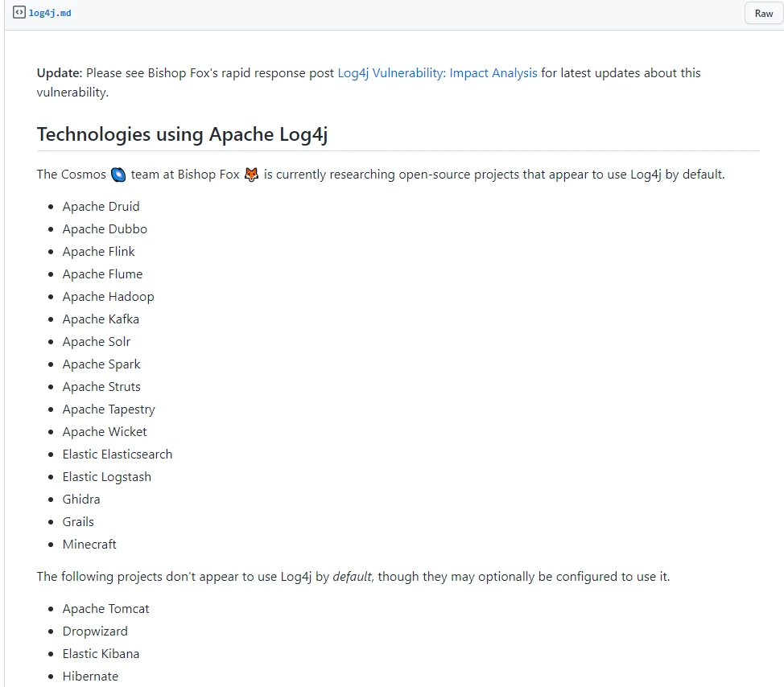Viewport: 784px width, 687px height.
Task: Click the Apache Tomcat list item
Action: (106, 608)
